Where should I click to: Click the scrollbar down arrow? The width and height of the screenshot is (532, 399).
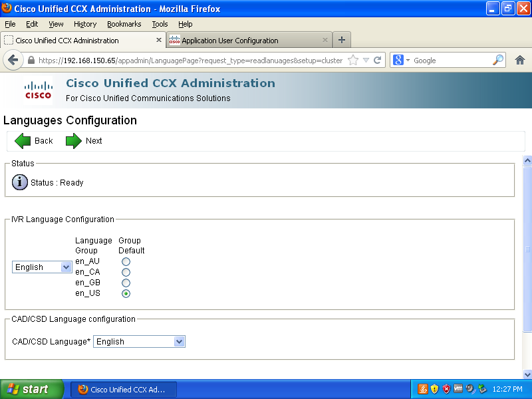(527, 374)
